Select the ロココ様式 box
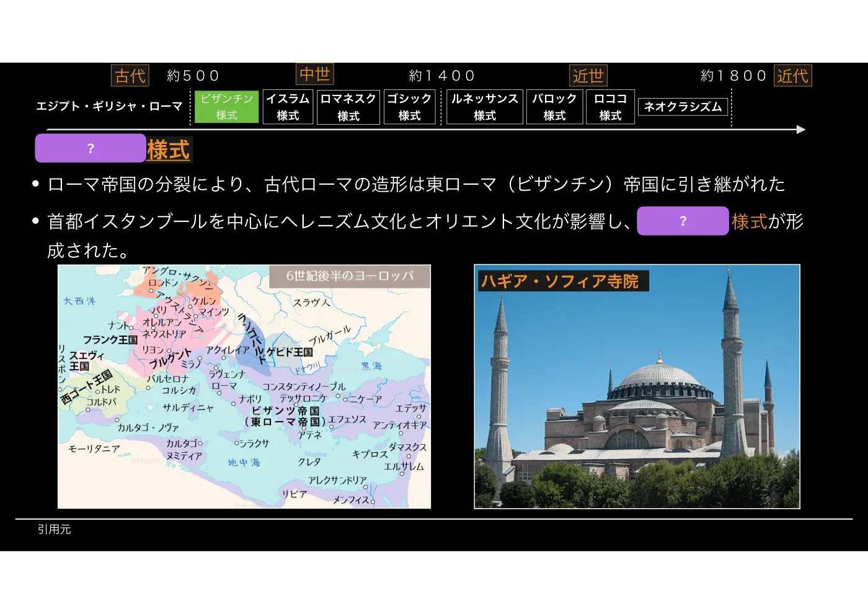The width and height of the screenshot is (868, 614). point(610,107)
